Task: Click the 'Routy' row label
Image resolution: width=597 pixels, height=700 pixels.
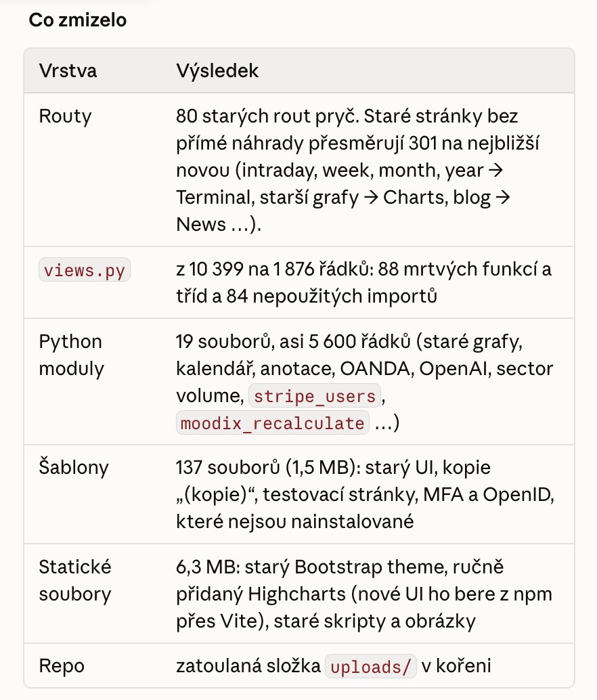Action: (x=65, y=116)
